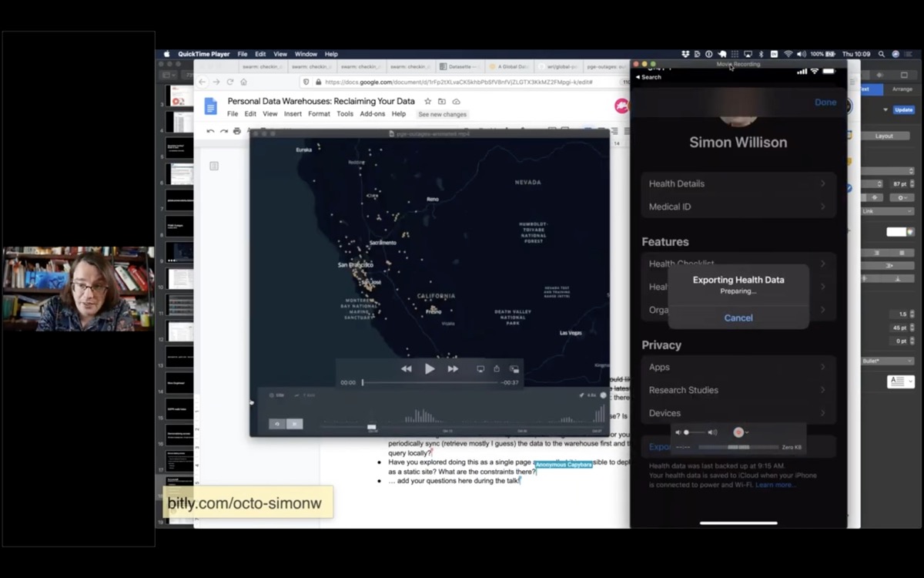
Task: Open recording options dropdown arrow
Action: 747,432
